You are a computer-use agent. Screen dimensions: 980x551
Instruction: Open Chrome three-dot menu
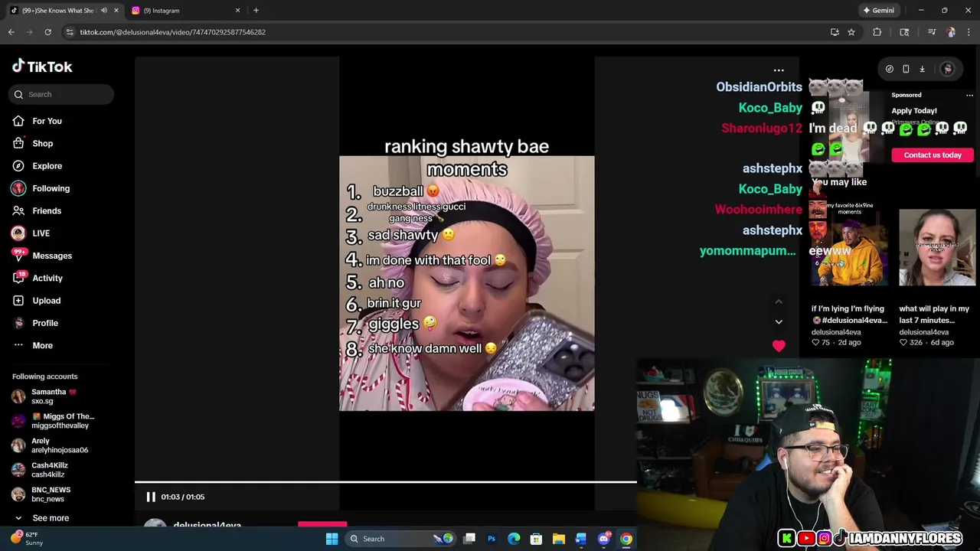point(969,32)
